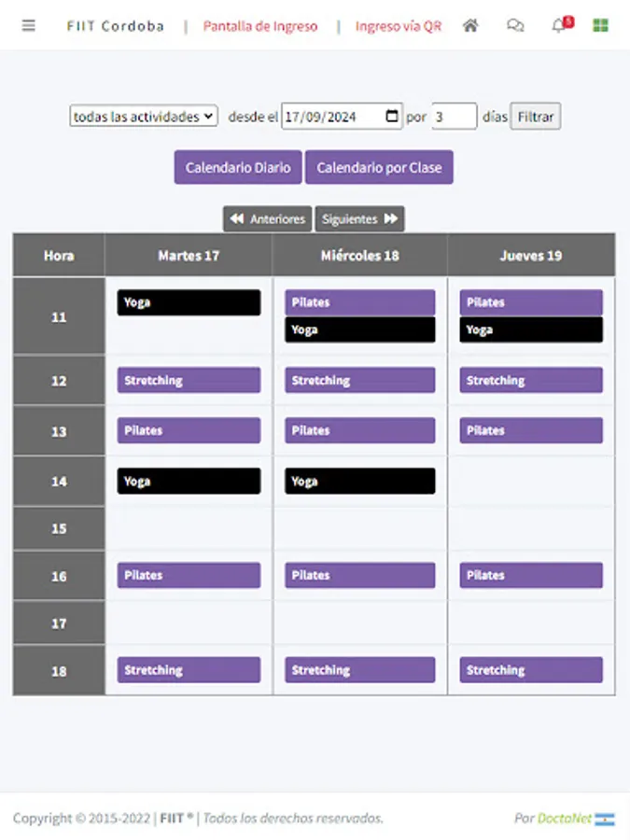Expand the activities selector arrow
The width and height of the screenshot is (630, 840).
207,116
